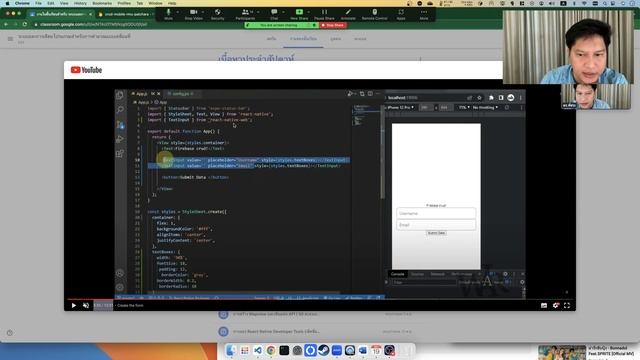This screenshot has width=640, height=360.
Task: Open the Zoom Chat panel
Action: point(274,14)
